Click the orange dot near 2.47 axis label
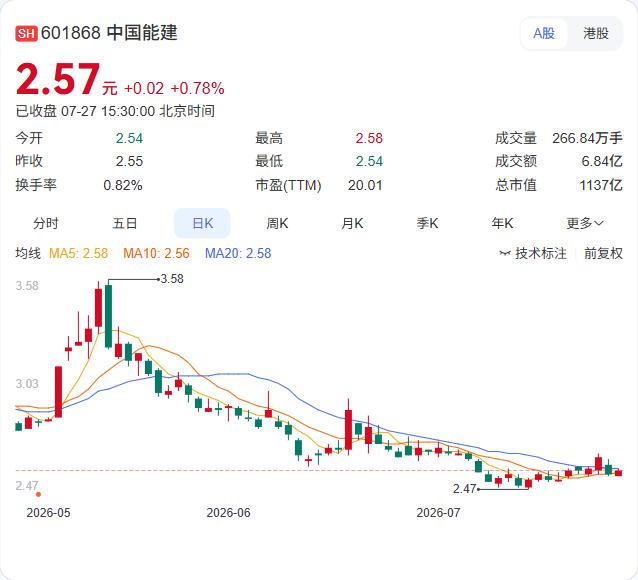 [38, 495]
